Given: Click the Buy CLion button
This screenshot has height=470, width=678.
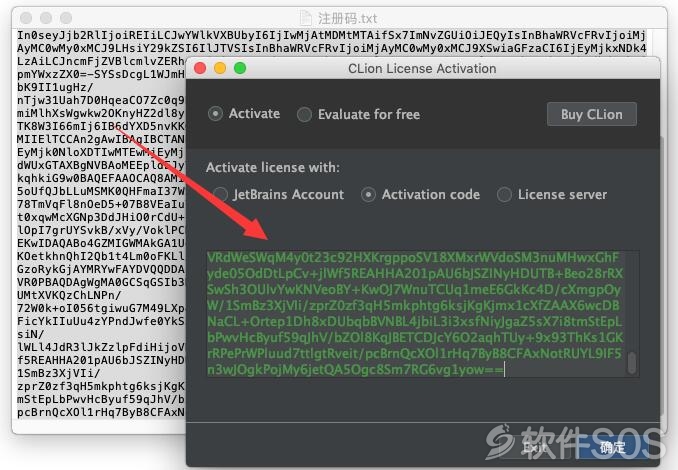Looking at the screenshot, I should click(x=592, y=114).
